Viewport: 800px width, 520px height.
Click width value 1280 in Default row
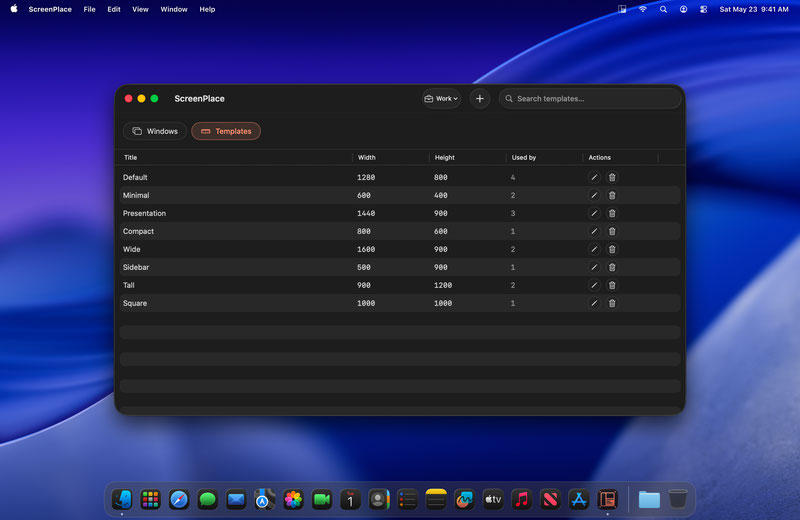[366, 177]
